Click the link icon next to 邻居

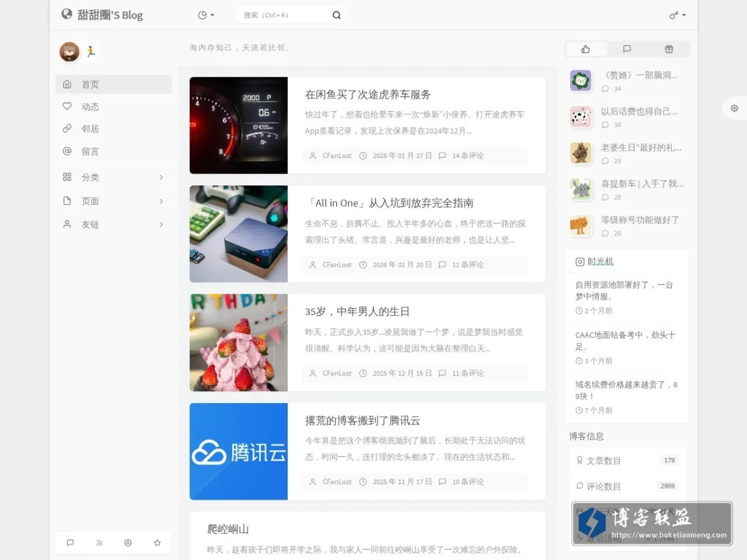point(67,129)
